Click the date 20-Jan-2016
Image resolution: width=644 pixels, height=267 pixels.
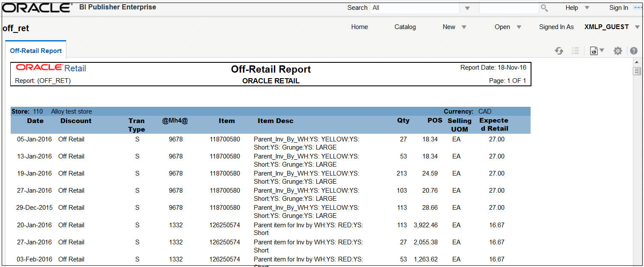[34, 225]
